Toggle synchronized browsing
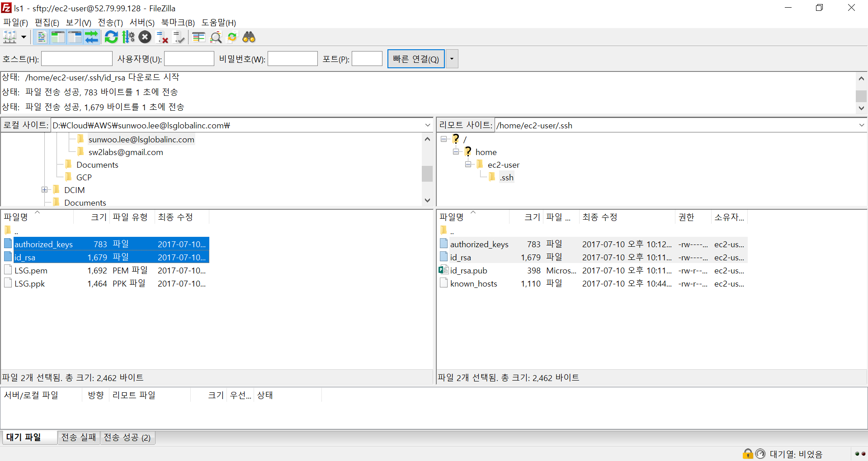The image size is (868, 461). coord(232,37)
